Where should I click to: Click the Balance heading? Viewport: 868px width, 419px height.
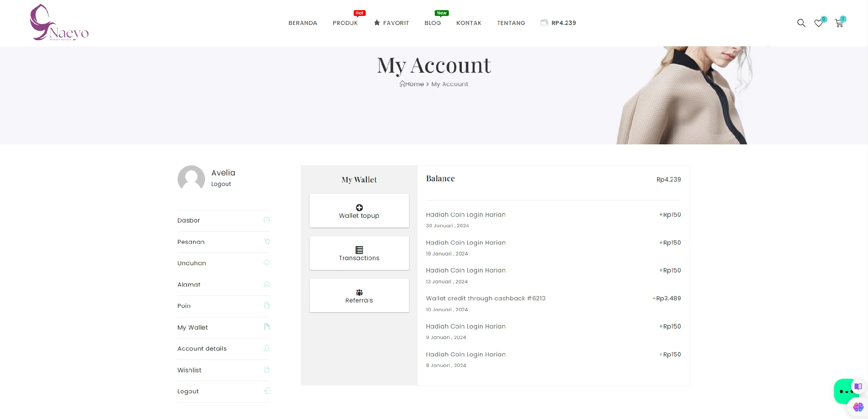440,178
